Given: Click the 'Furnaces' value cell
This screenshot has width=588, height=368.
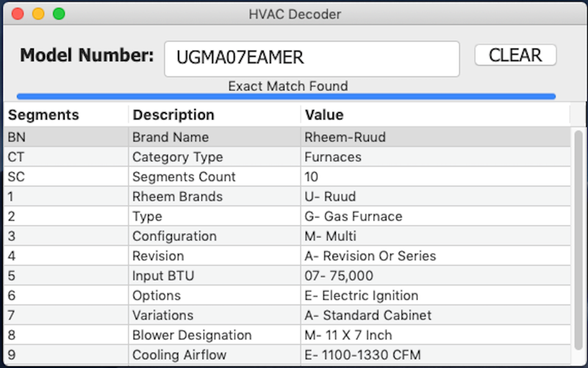Looking at the screenshot, I should coord(435,157).
